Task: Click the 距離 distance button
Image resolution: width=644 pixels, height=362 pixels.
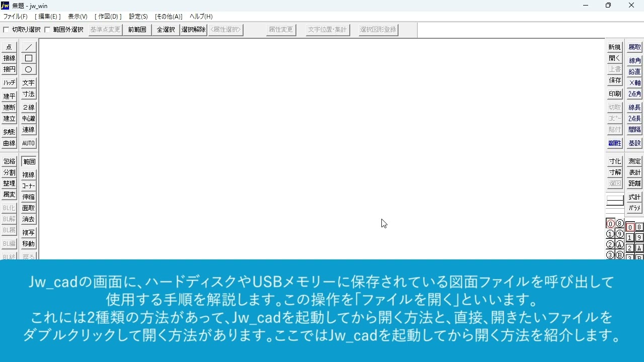Action: (635, 184)
